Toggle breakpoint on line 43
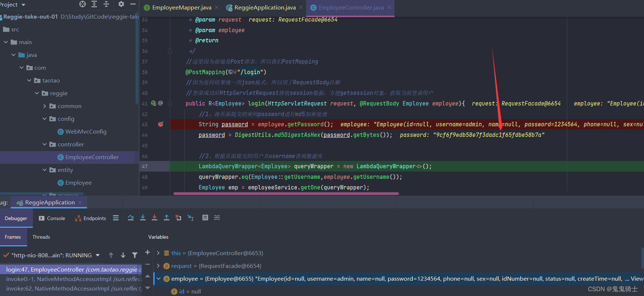Viewport: 644px width, 296px height. (x=160, y=124)
